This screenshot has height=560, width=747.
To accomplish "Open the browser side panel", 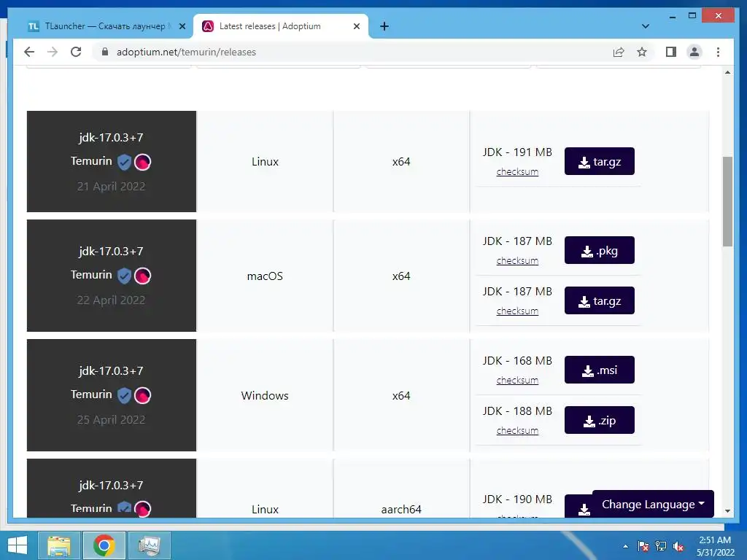I will pos(671,52).
